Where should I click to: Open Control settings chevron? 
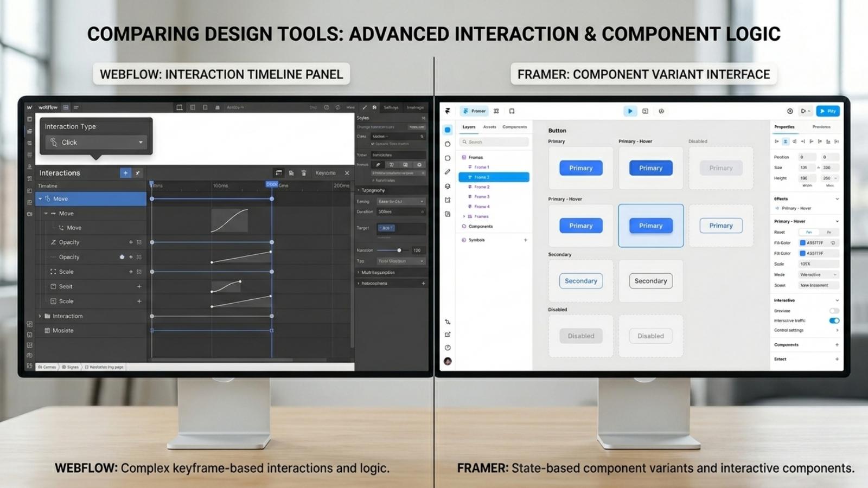tap(837, 330)
